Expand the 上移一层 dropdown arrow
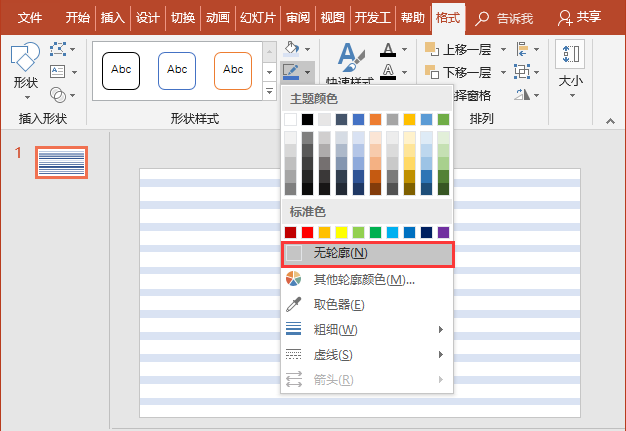Image resolution: width=626 pixels, height=431 pixels. (x=503, y=49)
